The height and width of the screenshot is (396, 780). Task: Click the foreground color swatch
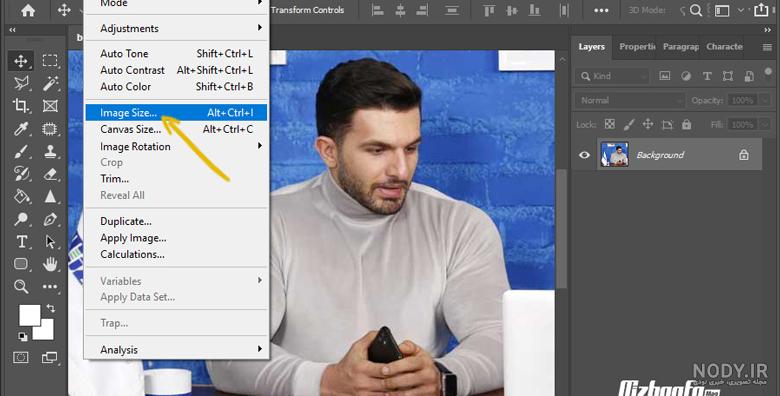[30, 315]
